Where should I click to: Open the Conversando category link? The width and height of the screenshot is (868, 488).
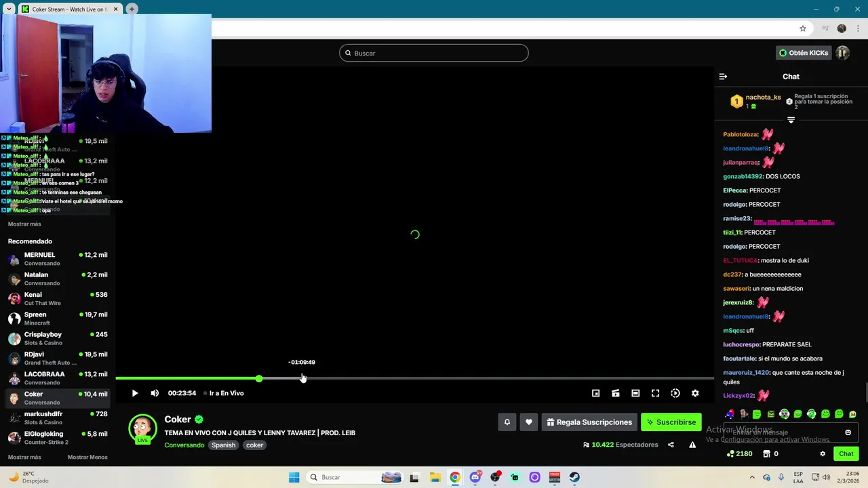pyautogui.click(x=184, y=445)
